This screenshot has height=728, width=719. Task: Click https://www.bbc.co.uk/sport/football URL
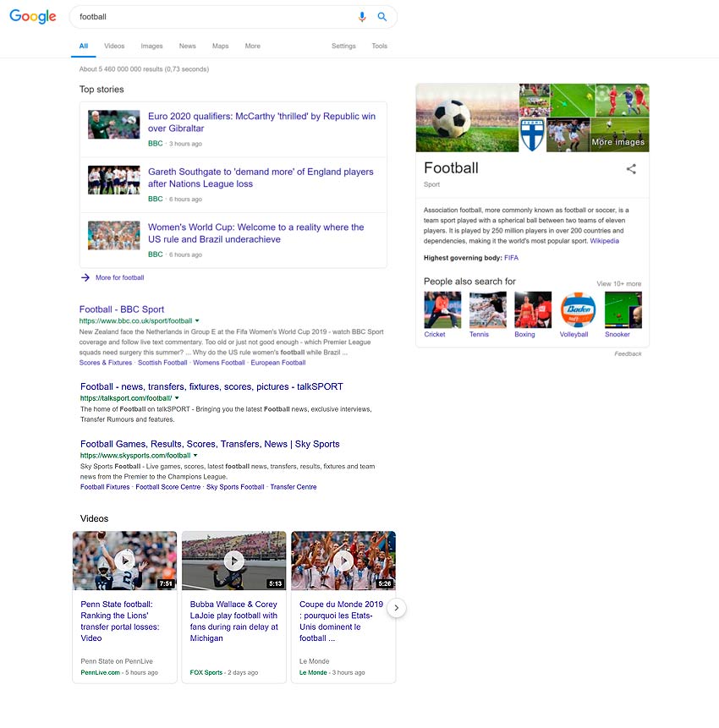[x=135, y=320]
